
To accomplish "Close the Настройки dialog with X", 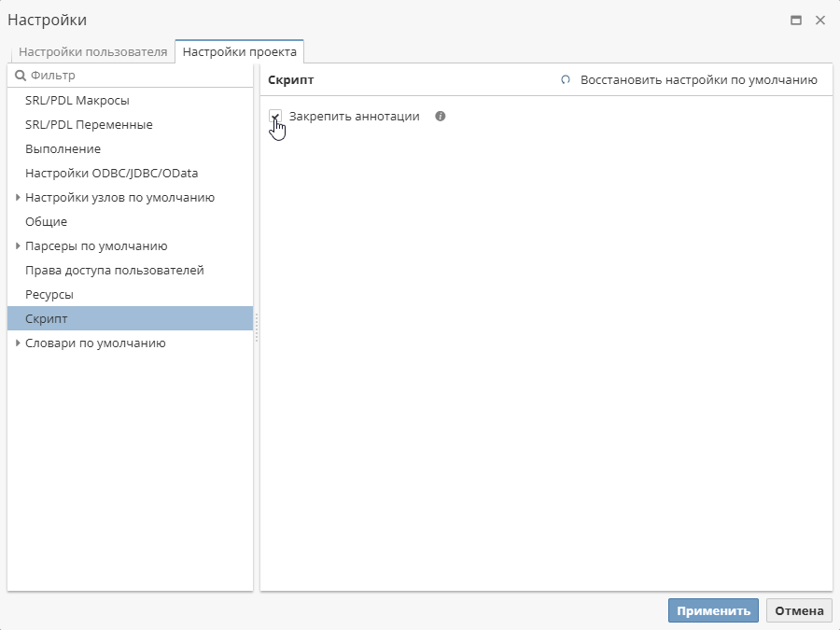I will (820, 21).
